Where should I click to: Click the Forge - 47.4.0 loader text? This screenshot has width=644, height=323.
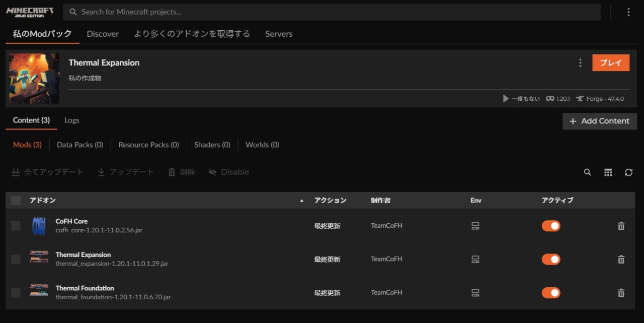605,99
